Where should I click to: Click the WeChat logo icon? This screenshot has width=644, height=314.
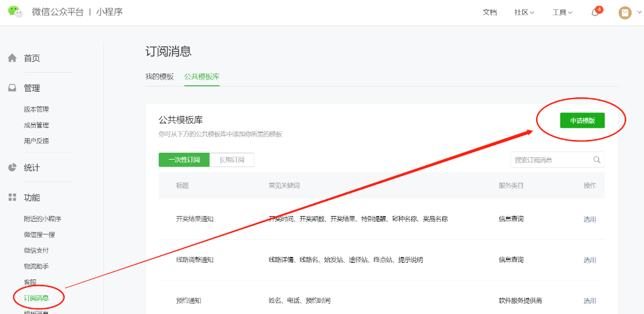coord(15,12)
